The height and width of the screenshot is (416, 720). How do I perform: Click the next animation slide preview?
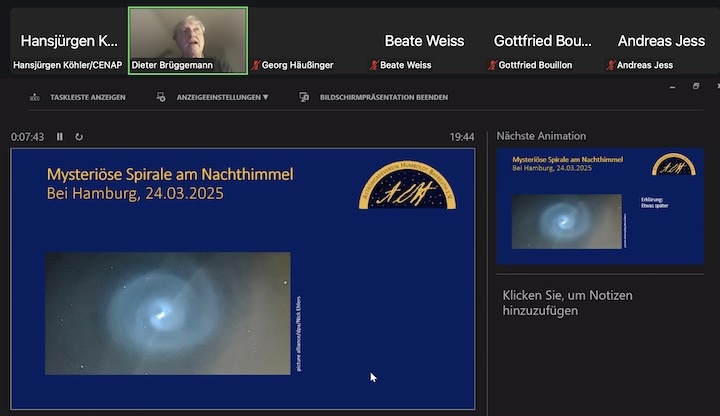click(x=600, y=206)
